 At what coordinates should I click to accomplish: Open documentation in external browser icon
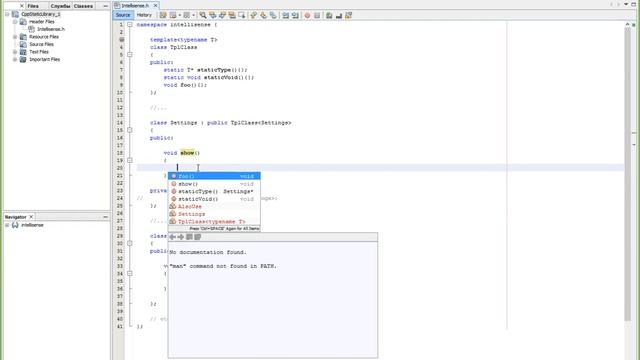189,237
